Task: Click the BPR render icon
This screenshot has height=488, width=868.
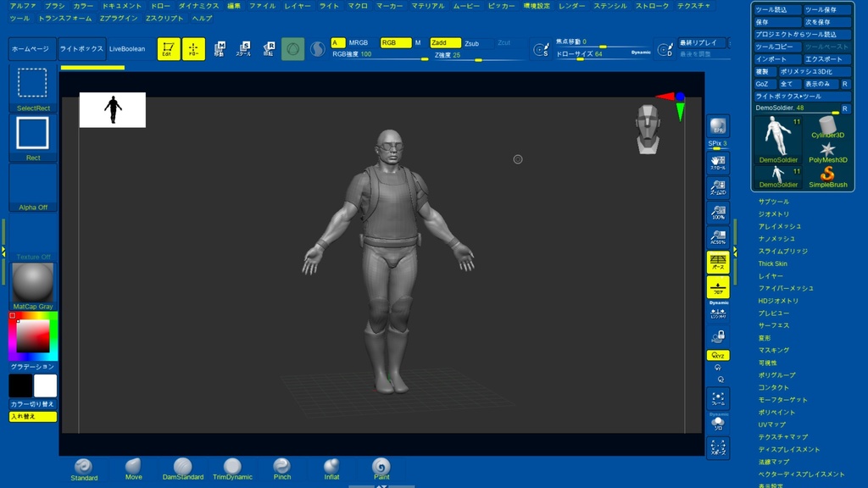Action: (718, 127)
